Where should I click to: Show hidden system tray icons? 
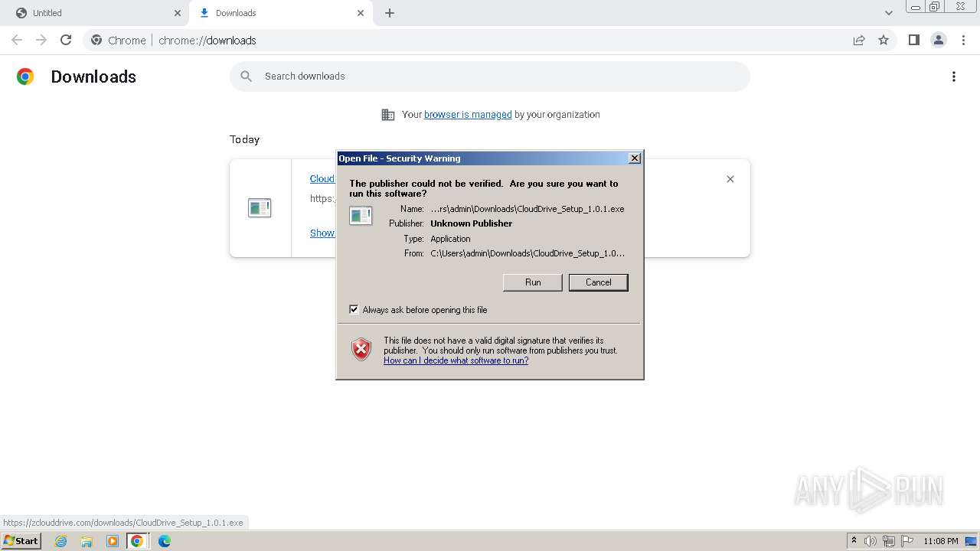point(854,541)
